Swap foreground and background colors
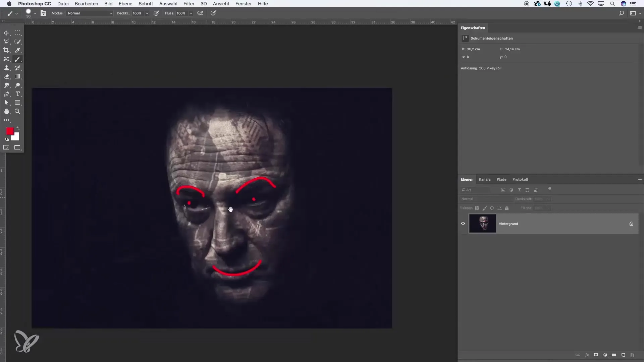The image size is (644, 362). pyautogui.click(x=18, y=128)
